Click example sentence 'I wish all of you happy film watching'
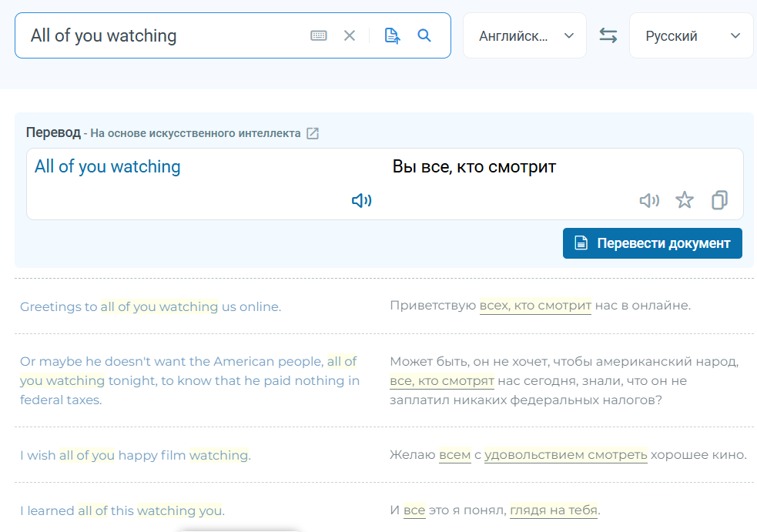This screenshot has width=757, height=532. (135, 455)
